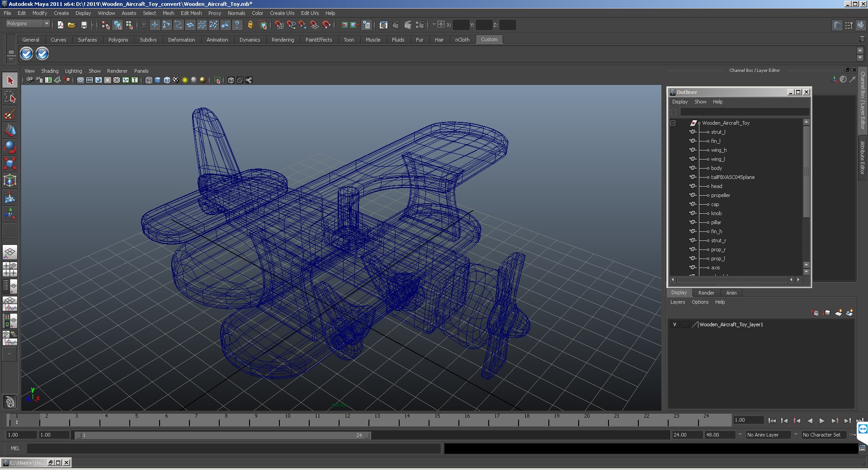Screen dimensions: 868x470
Task: Enable Snap to grids magnet icon
Action: (279, 25)
